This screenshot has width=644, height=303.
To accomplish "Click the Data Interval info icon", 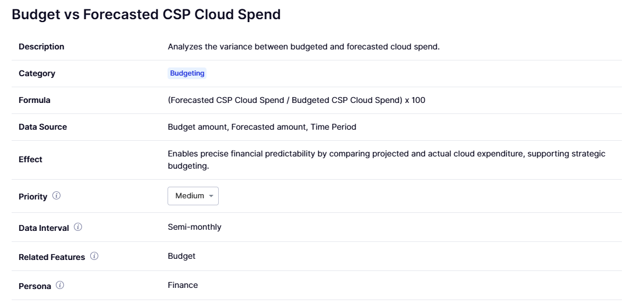I will click(x=78, y=227).
